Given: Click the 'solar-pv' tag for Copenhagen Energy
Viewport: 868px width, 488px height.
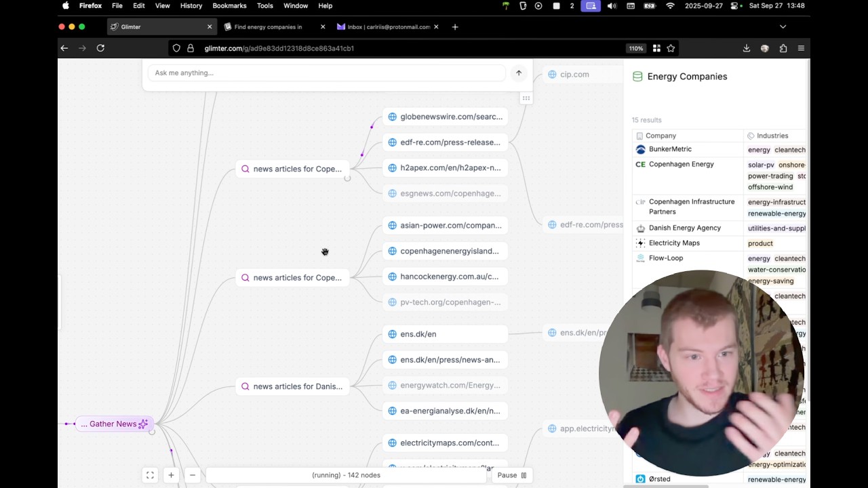Looking at the screenshot, I should point(761,165).
